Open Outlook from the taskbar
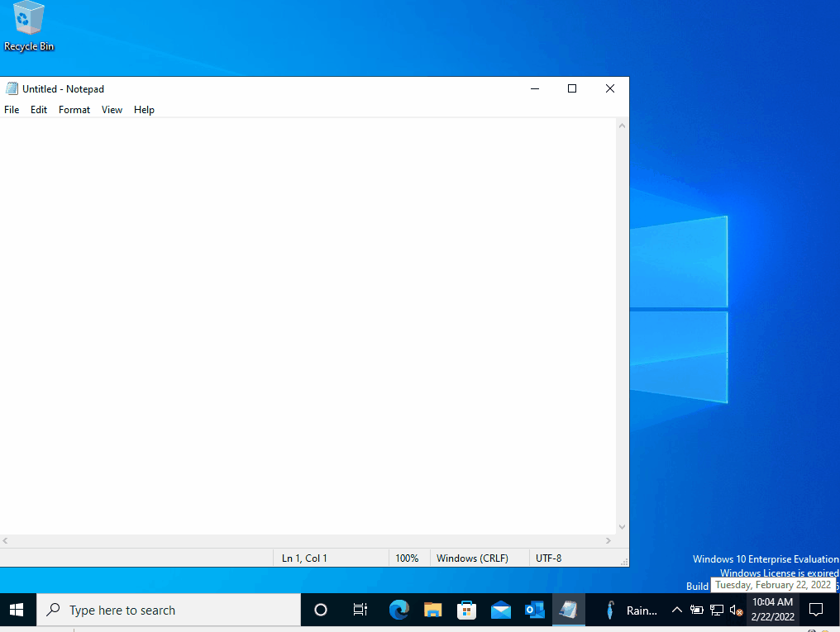 click(x=535, y=610)
